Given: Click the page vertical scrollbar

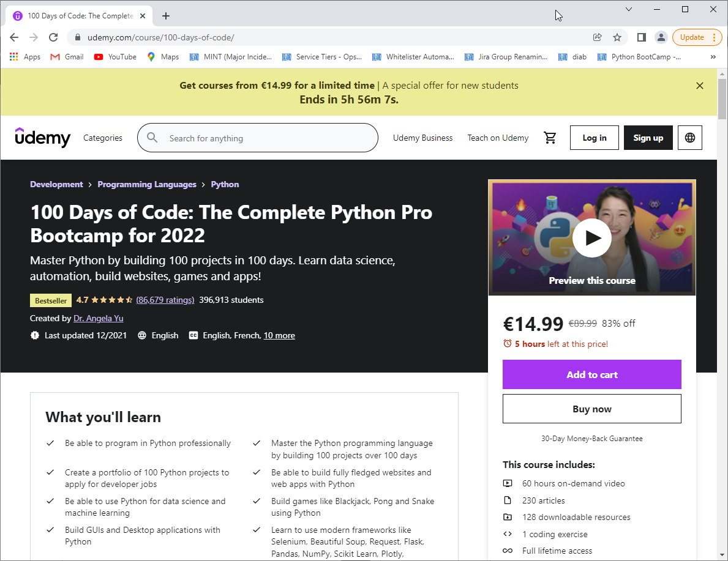Looking at the screenshot, I should (722, 99).
